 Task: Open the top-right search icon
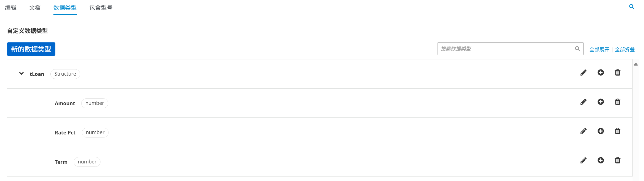(x=631, y=6)
